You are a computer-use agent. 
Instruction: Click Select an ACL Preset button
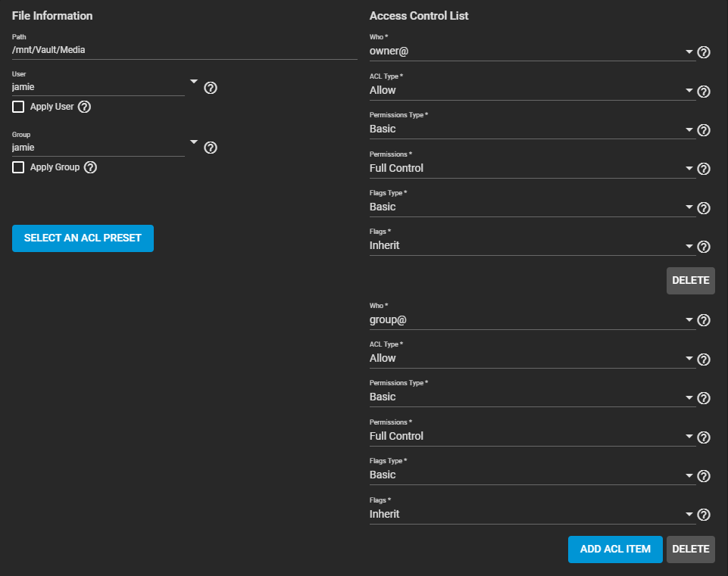coord(83,238)
